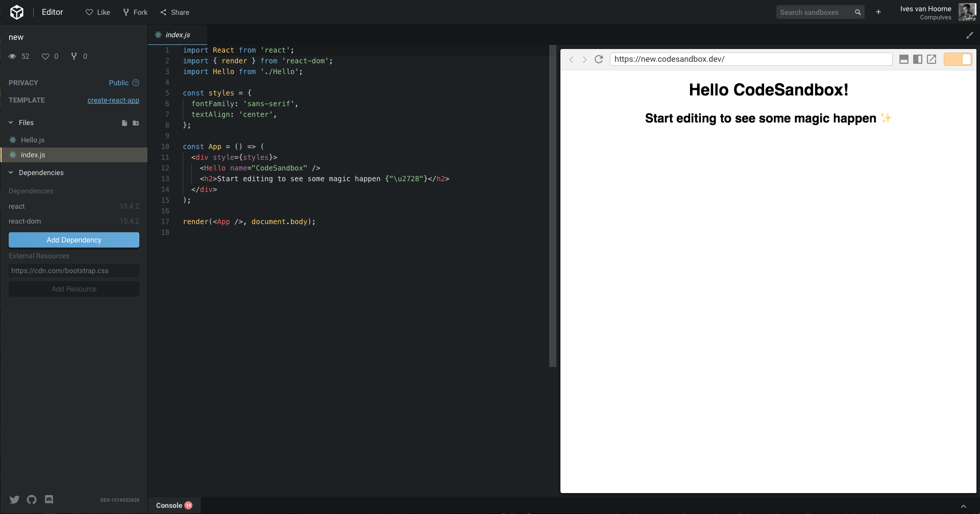This screenshot has height=514, width=980.
Task: Open the Discord chat icon
Action: pyautogui.click(x=49, y=500)
